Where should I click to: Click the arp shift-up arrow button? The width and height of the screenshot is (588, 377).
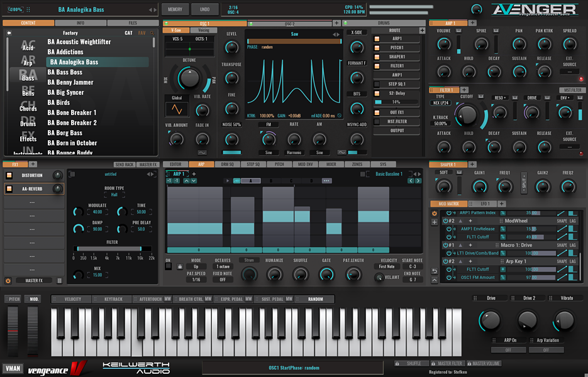(186, 180)
